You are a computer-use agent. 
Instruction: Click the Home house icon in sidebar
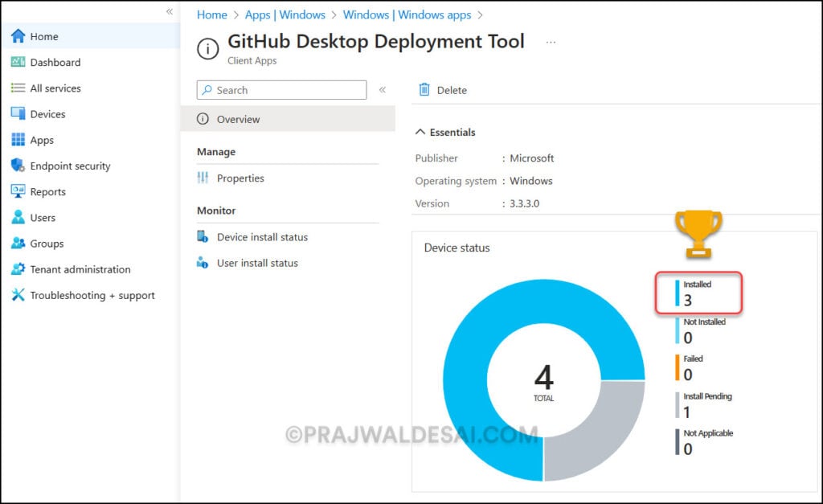[18, 36]
